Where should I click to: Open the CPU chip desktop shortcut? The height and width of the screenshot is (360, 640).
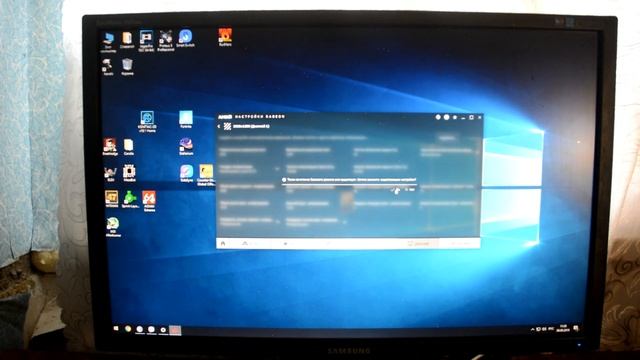pos(129,173)
